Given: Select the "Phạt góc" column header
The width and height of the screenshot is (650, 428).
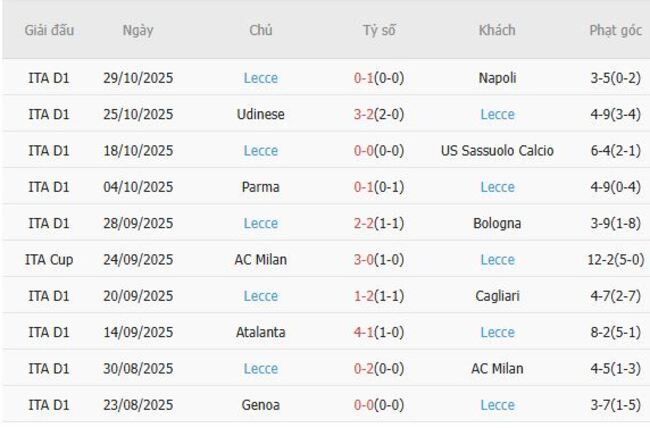Looking at the screenshot, I should pyautogui.click(x=615, y=30).
